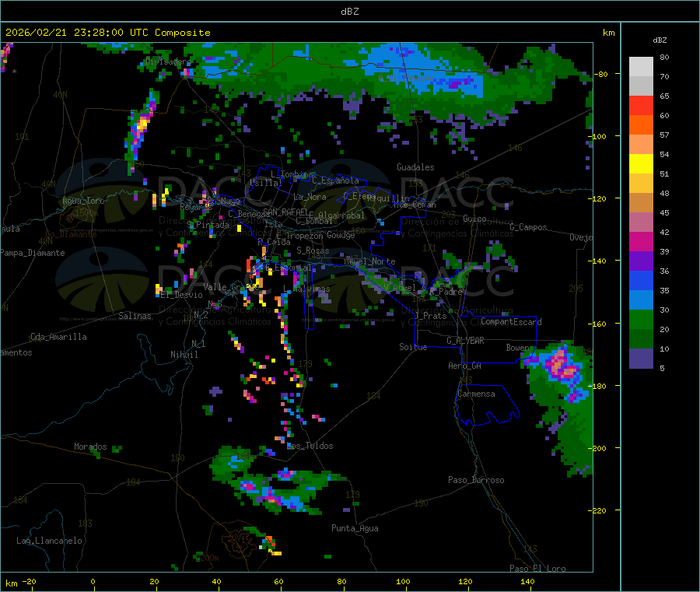The height and width of the screenshot is (592, 700).
Task: Click the dark green 10-20 dBZ legend swatch
Action: pyautogui.click(x=641, y=339)
